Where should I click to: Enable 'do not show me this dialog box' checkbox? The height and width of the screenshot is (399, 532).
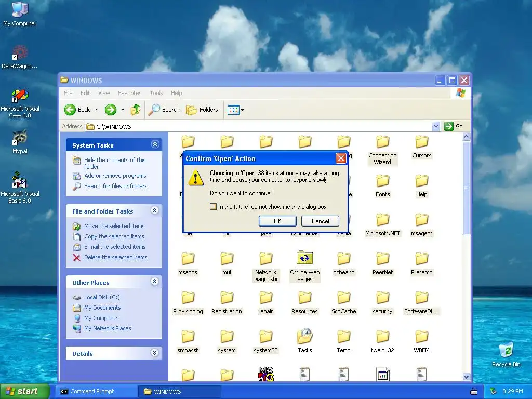click(213, 207)
